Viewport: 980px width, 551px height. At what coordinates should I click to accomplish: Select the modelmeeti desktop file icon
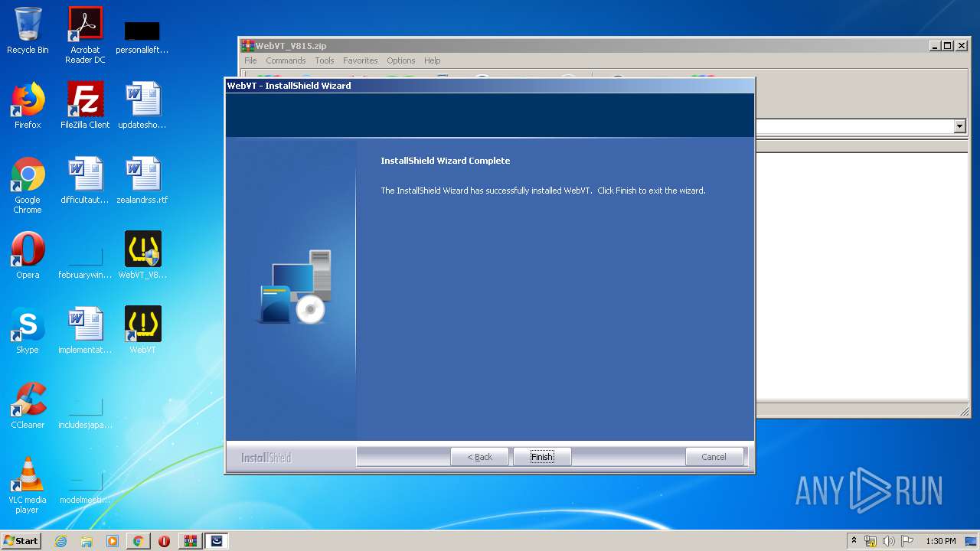85,485
